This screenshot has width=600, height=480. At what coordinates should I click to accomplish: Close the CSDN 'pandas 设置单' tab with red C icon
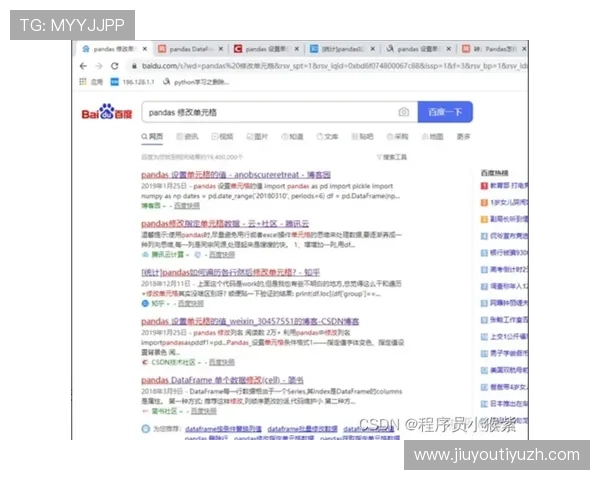click(x=297, y=49)
